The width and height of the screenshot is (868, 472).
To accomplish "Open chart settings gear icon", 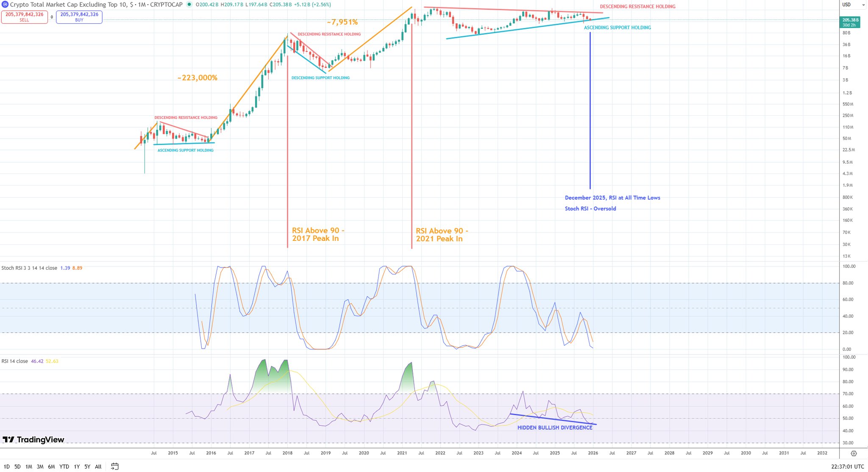I will (x=854, y=453).
